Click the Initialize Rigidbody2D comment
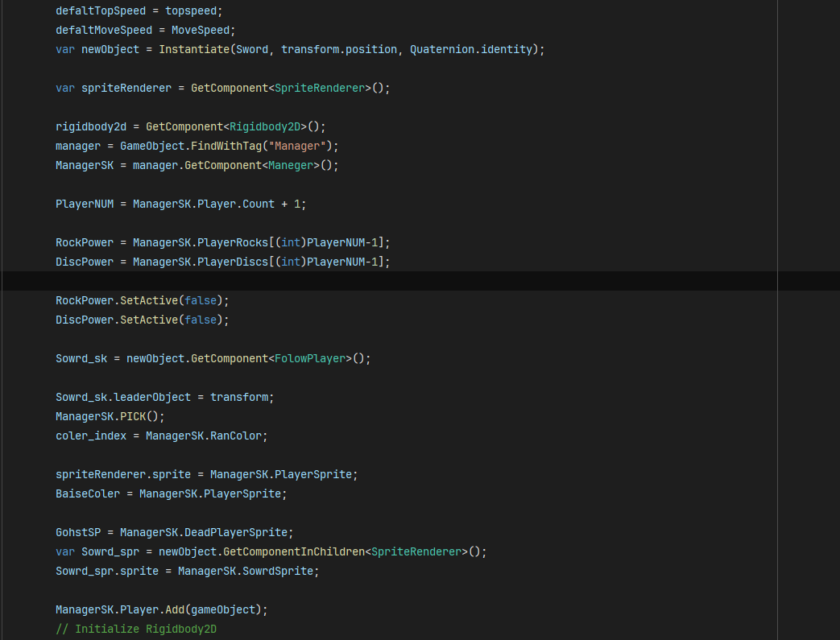Screen dimensions: 840x640 pos(135,629)
